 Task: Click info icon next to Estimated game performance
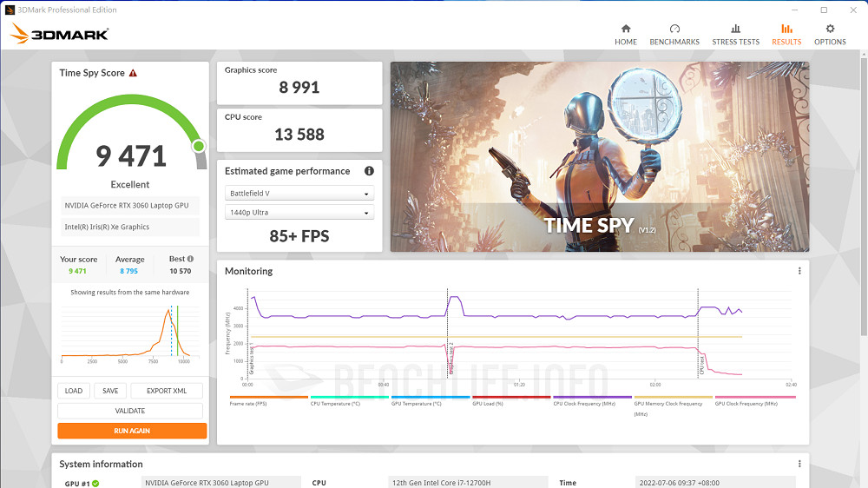[369, 171]
